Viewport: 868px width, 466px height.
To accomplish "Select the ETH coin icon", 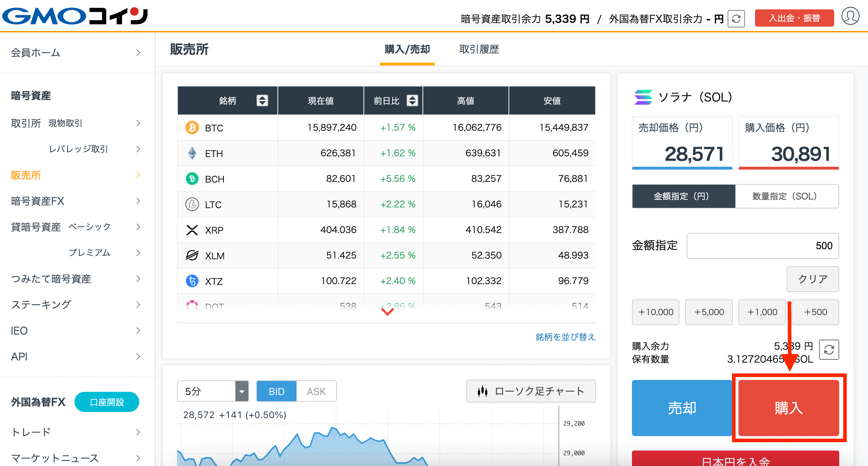I will click(x=192, y=153).
